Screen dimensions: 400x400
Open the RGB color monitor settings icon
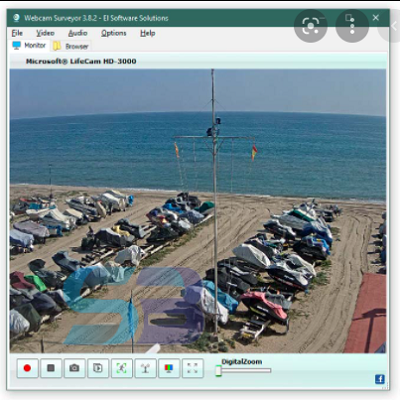(169, 368)
